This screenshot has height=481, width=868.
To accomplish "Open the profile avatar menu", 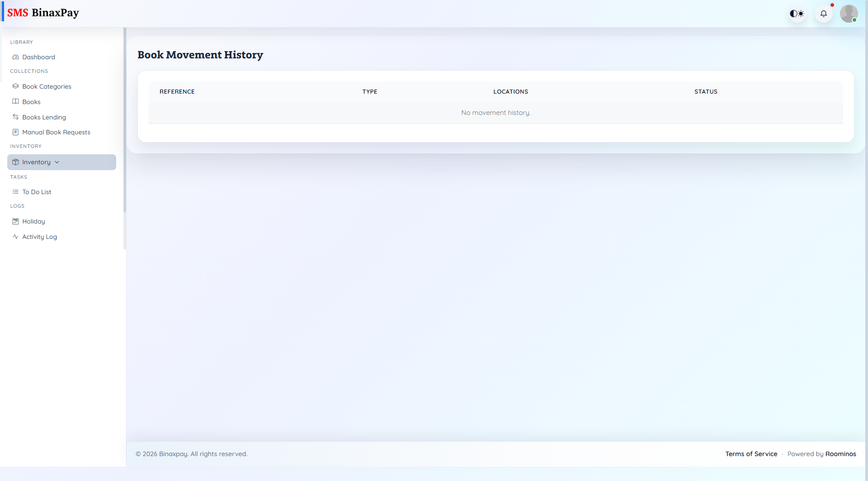I will 849,13.
